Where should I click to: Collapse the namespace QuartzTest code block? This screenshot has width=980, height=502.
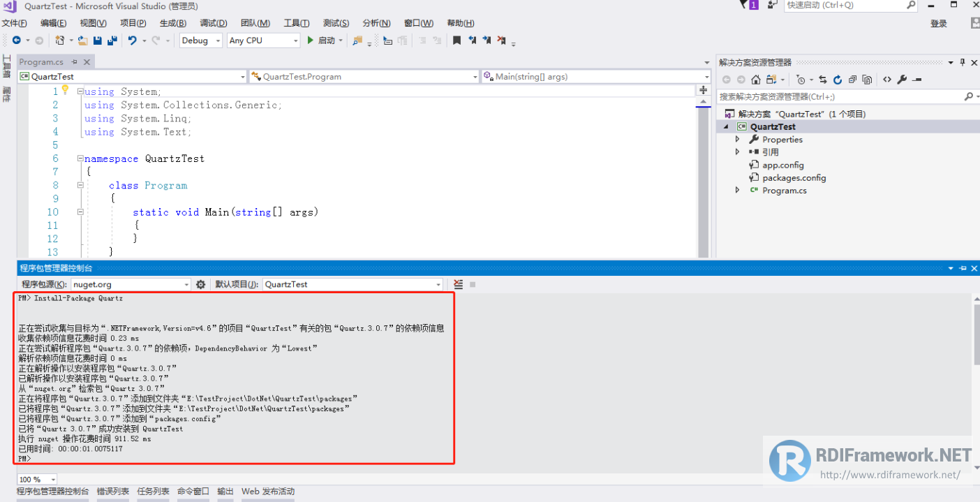click(80, 158)
